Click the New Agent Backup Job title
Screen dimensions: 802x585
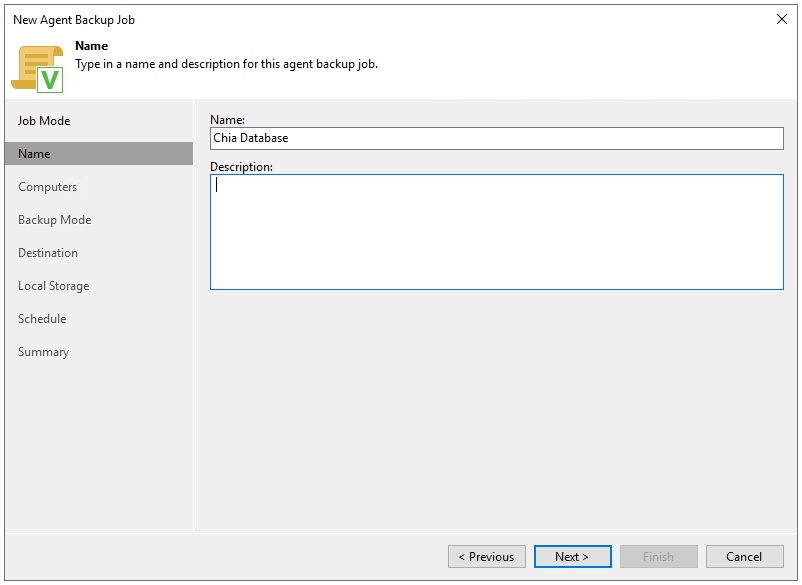point(74,20)
